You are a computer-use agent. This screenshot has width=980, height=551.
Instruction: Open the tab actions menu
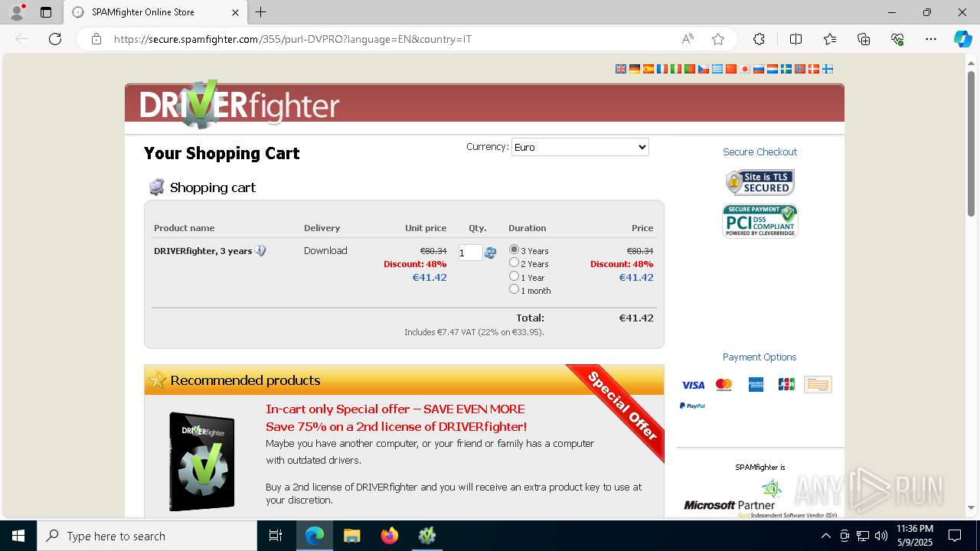click(x=46, y=12)
